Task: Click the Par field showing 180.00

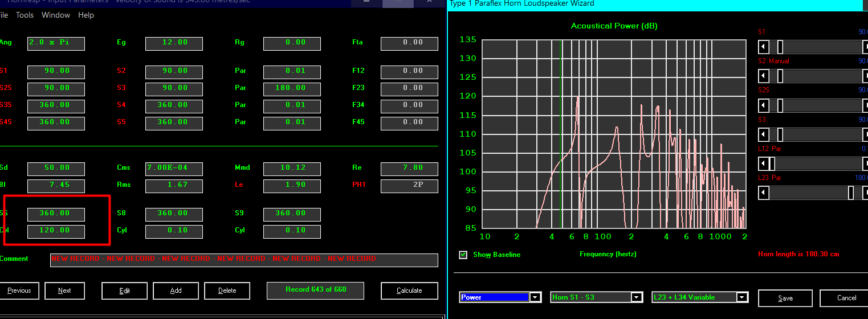Action: point(292,89)
